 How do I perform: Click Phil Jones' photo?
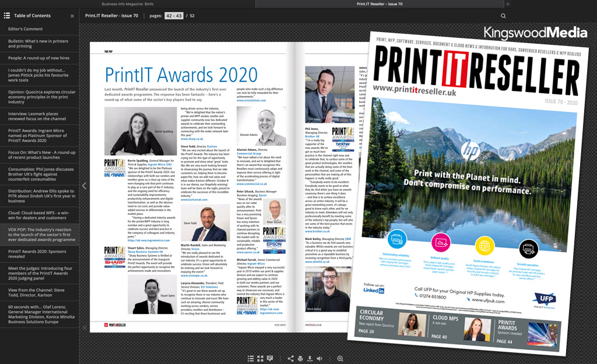329,94
